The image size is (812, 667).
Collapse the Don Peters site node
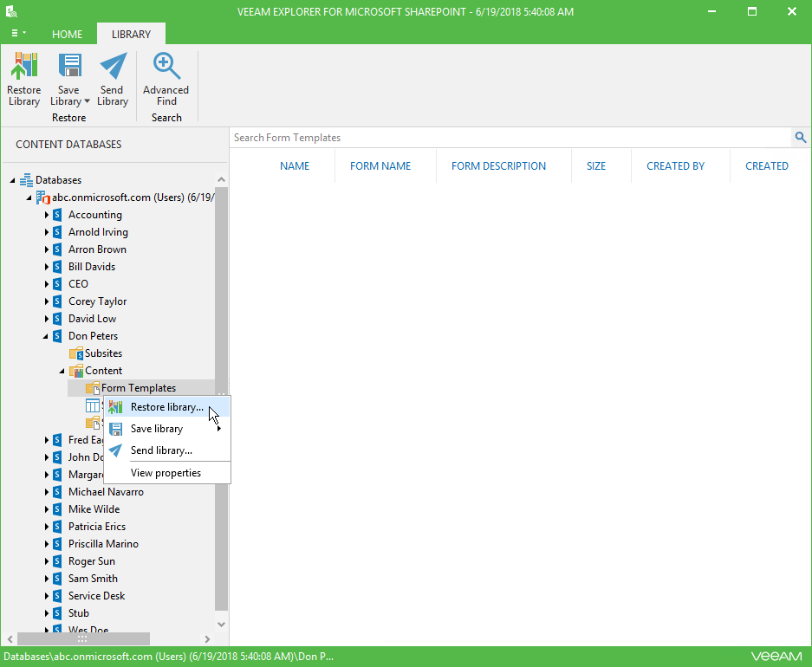(x=46, y=336)
